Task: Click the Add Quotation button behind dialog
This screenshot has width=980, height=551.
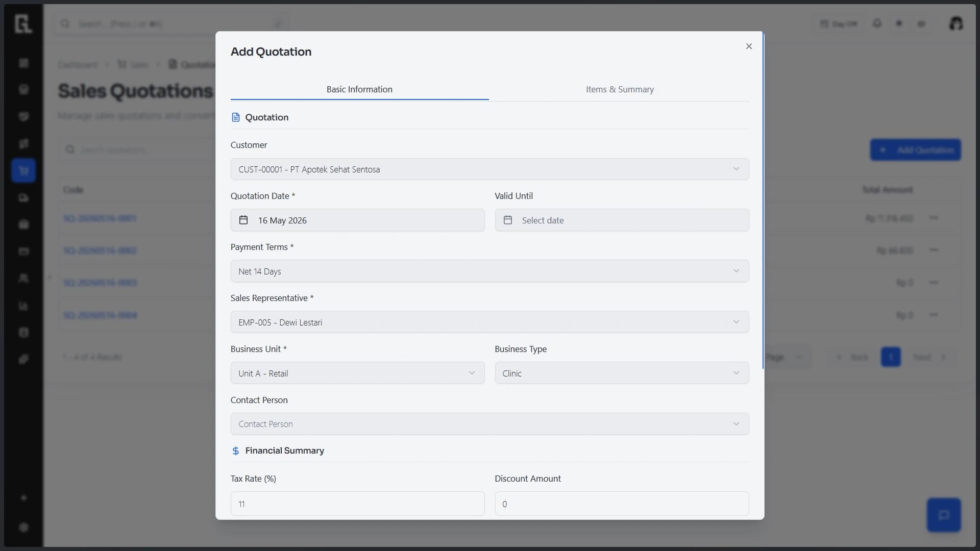Action: [915, 150]
